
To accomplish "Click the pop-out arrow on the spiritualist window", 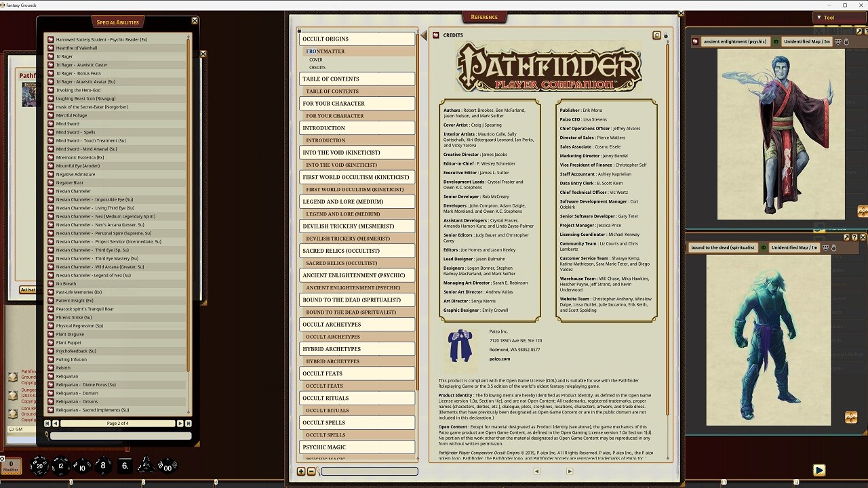I will pyautogui.click(x=846, y=237).
